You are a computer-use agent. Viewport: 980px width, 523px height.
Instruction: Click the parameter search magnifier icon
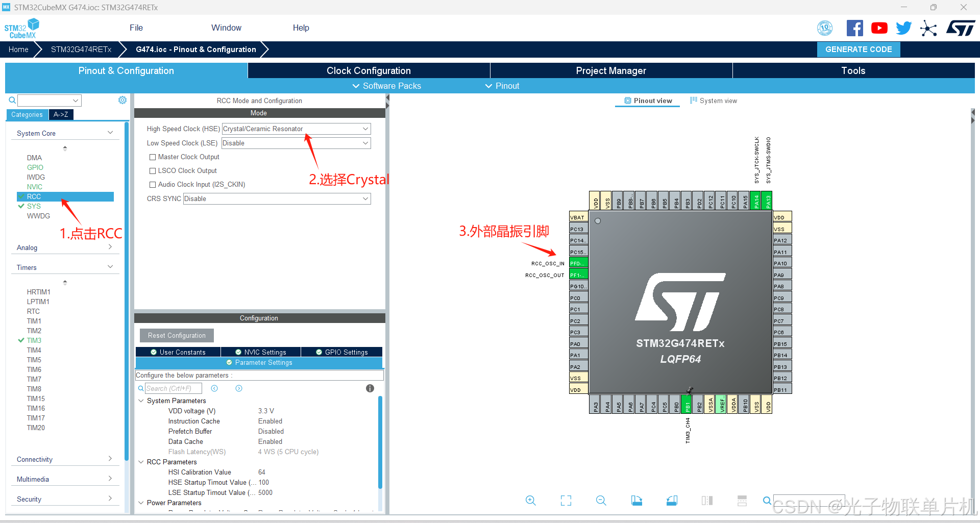pos(141,388)
